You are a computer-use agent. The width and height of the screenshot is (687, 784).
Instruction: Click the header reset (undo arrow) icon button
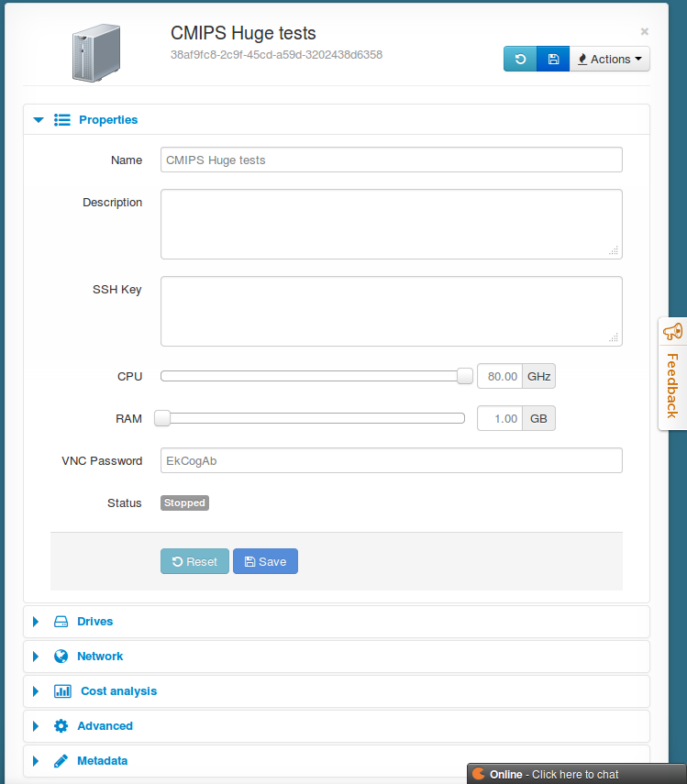[x=520, y=59]
